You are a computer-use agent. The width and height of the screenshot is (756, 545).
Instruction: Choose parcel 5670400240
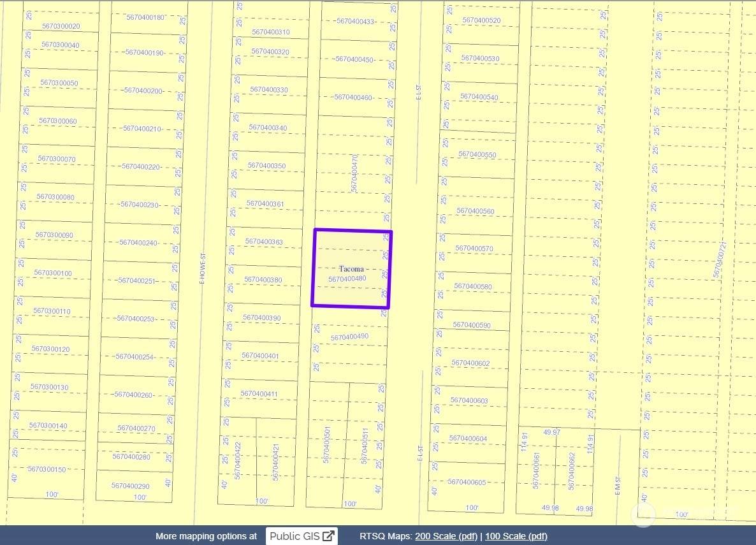pos(138,243)
